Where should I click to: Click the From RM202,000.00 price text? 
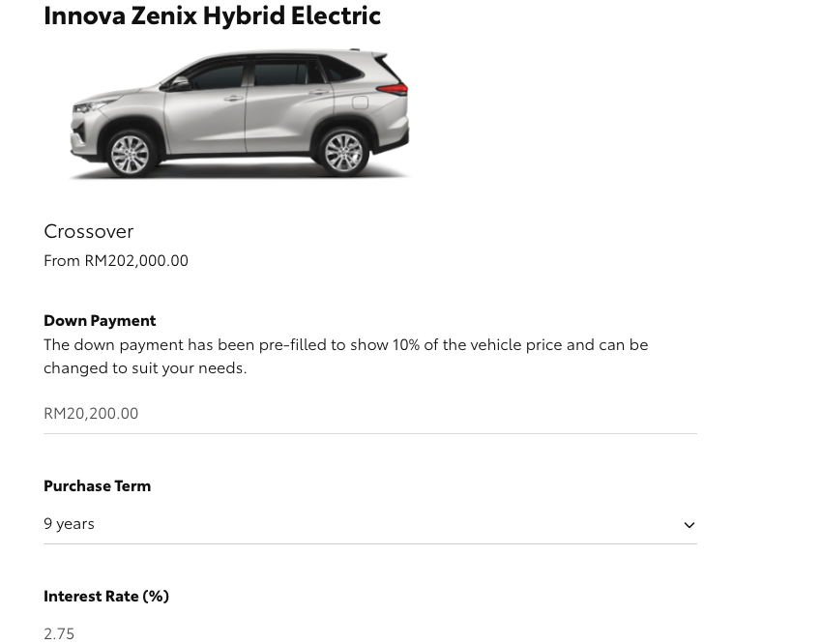(x=116, y=260)
